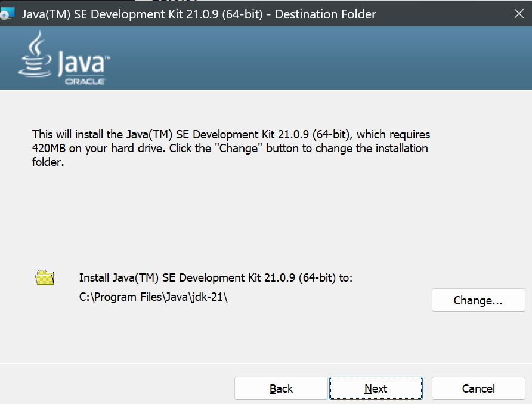Click the ORACLE text under the Java logo

pos(84,81)
